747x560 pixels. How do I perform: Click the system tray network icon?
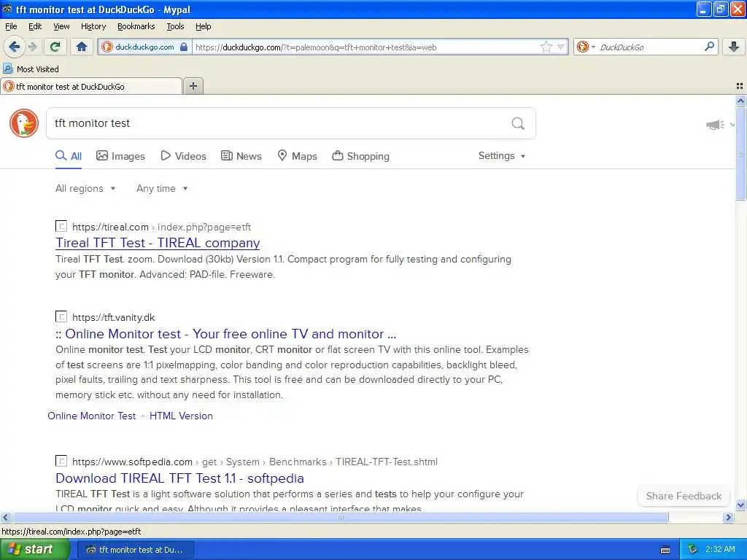pos(692,550)
